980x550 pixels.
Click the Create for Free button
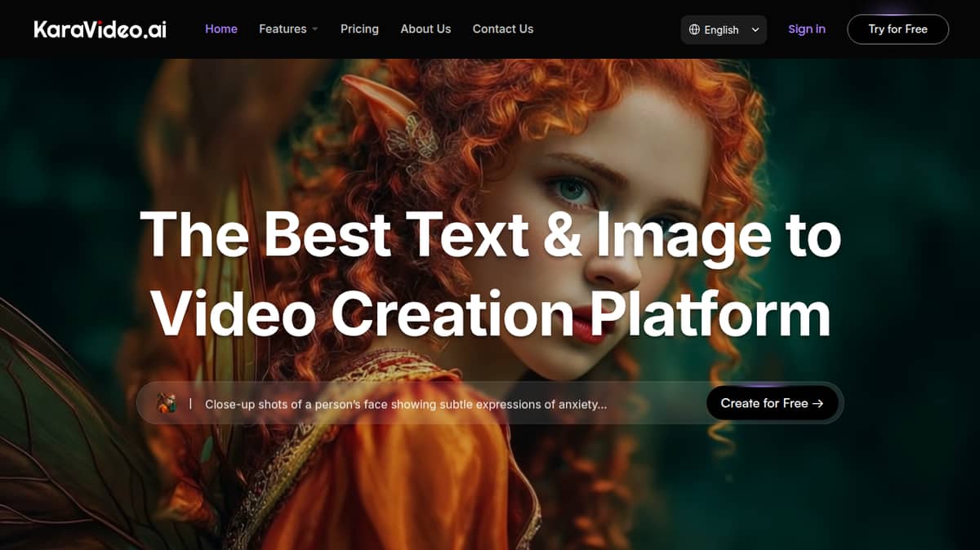click(772, 403)
